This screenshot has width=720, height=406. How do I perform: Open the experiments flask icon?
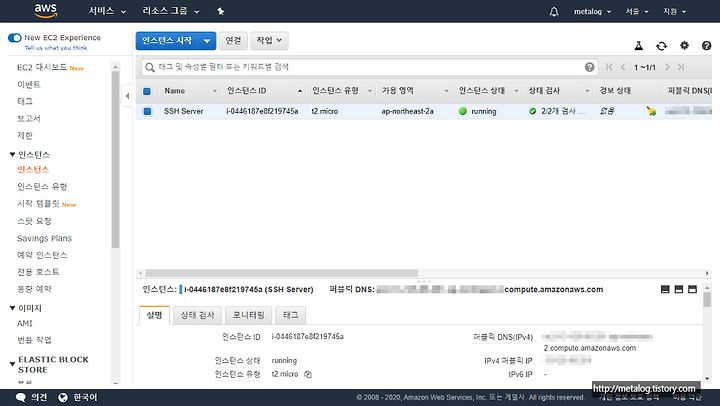click(x=638, y=45)
